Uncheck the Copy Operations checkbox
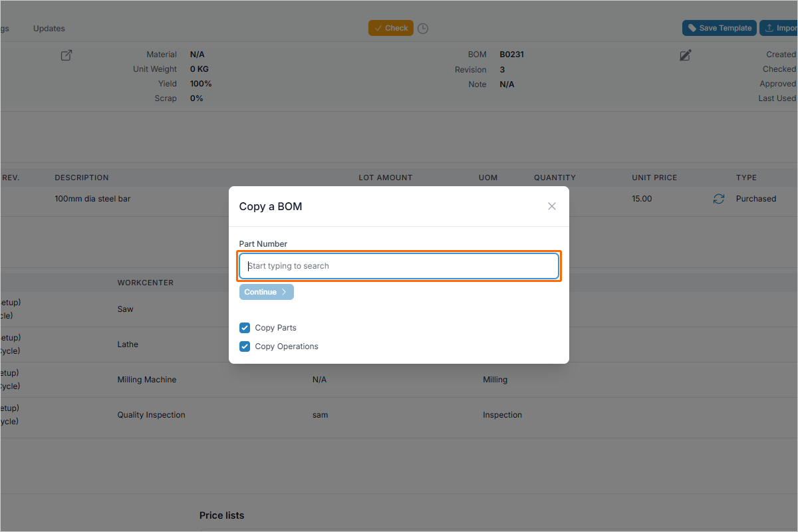The image size is (798, 532). click(245, 346)
